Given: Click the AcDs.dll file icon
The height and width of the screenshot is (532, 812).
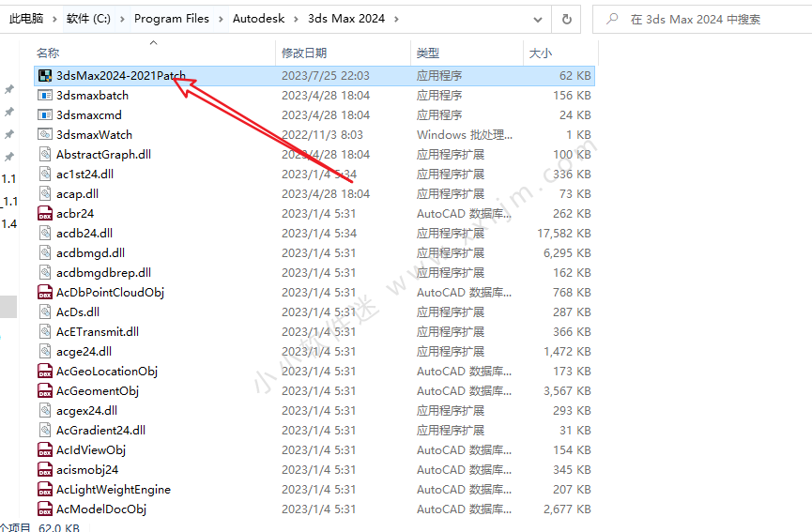Looking at the screenshot, I should pyautogui.click(x=45, y=312).
